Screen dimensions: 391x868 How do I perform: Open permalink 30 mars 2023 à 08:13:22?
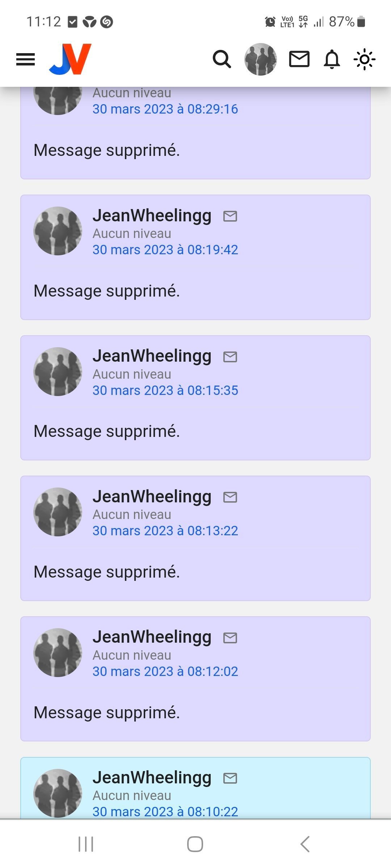click(165, 531)
